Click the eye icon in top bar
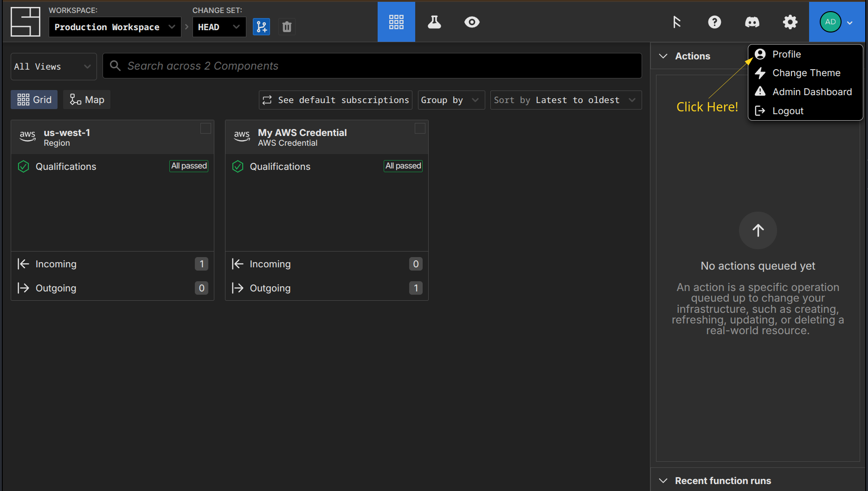Screen dimensions: 868x491 pyautogui.click(x=472, y=22)
